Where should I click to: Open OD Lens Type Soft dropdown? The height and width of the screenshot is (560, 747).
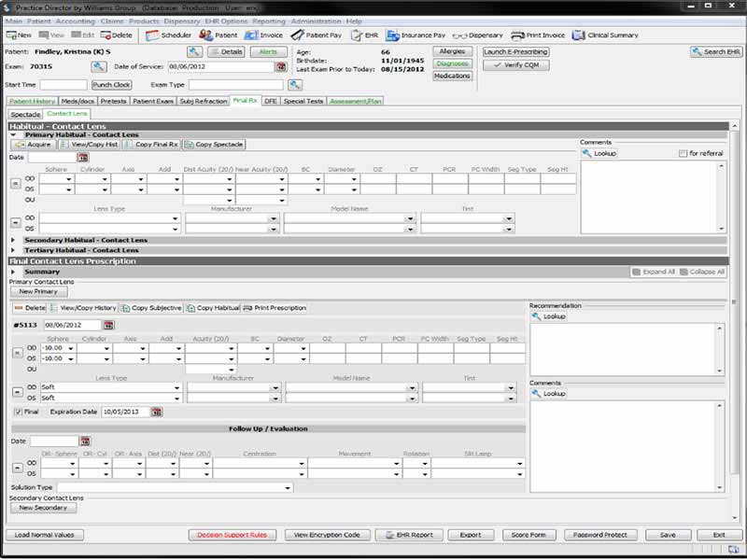point(177,387)
